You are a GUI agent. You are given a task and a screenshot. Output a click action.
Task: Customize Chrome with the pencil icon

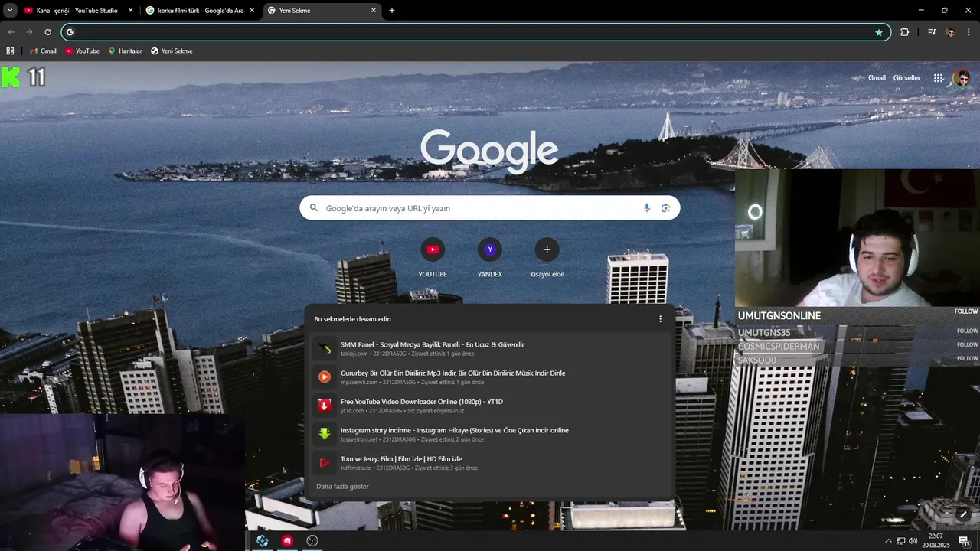[963, 514]
